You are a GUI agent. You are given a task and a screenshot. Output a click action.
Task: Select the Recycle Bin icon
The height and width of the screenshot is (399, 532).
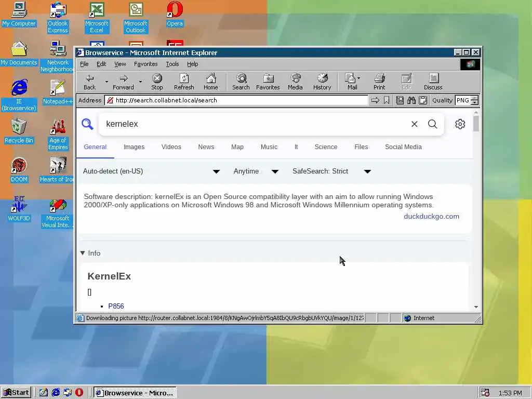(19, 131)
